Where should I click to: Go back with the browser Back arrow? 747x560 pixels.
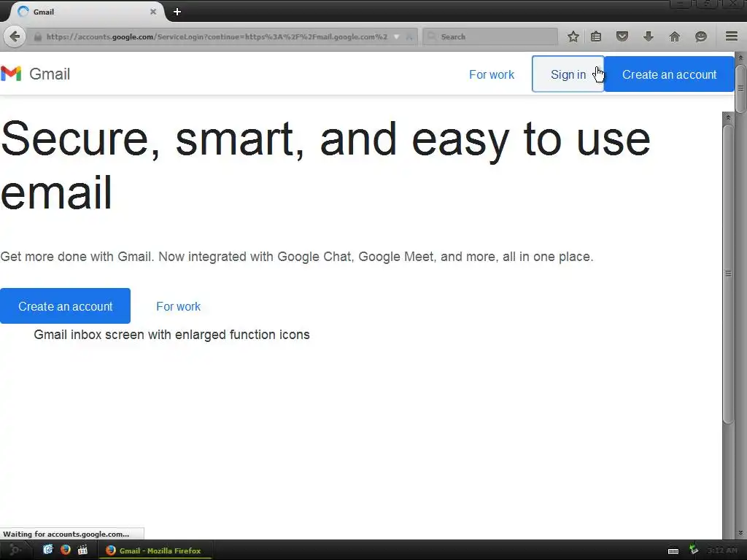point(15,36)
